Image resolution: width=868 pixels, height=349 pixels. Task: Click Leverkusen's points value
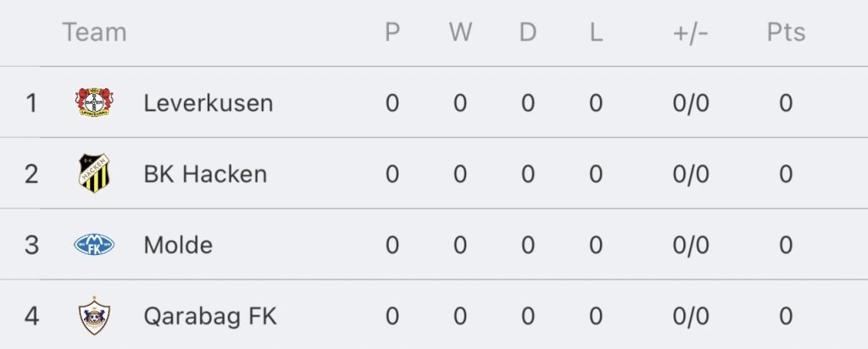pyautogui.click(x=786, y=103)
